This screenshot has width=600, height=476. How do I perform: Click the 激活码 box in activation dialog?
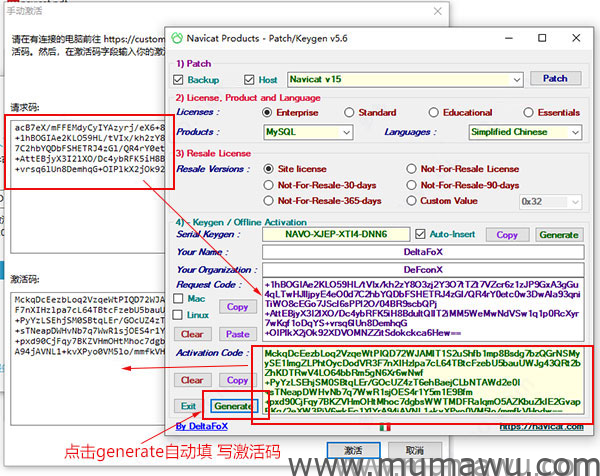click(88, 359)
